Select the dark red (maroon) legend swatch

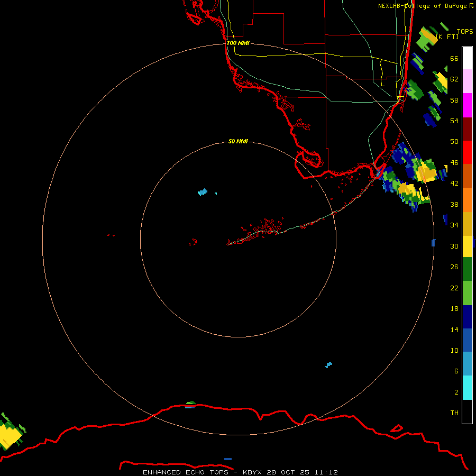tap(467, 129)
